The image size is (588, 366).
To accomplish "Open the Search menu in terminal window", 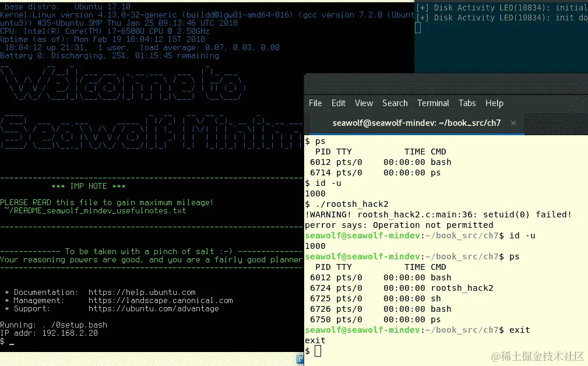I will (x=395, y=103).
